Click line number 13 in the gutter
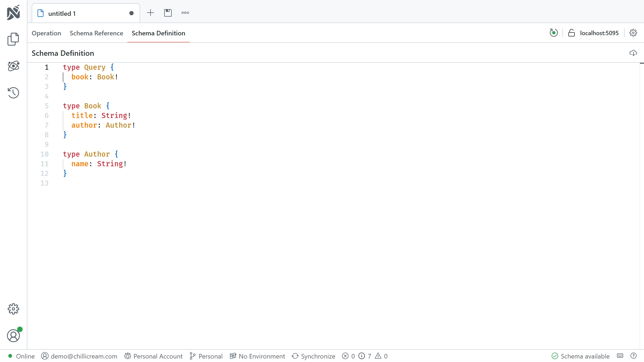Screen dimensions: 644x362 (45, 183)
